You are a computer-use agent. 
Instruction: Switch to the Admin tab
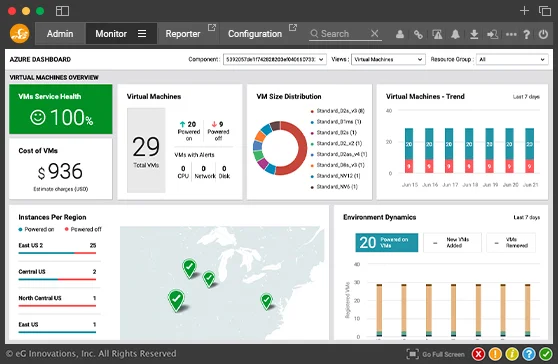(60, 34)
